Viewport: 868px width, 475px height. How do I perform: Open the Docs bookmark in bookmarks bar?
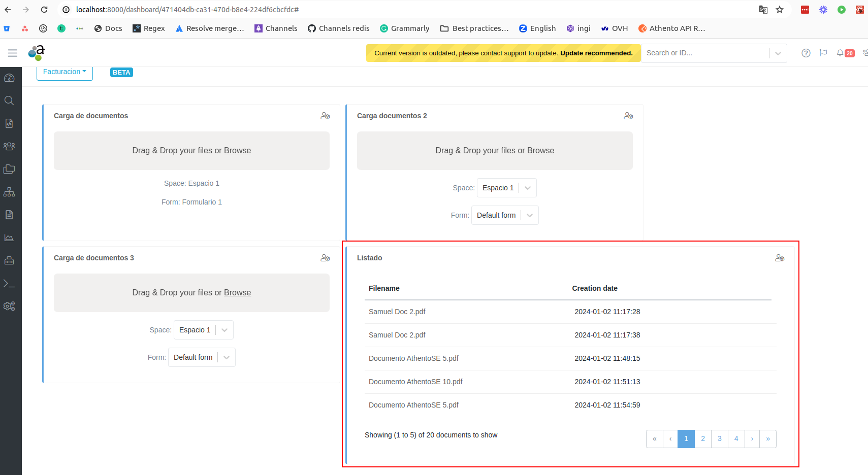(108, 28)
